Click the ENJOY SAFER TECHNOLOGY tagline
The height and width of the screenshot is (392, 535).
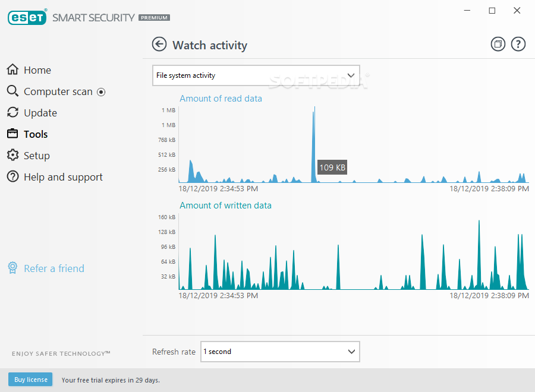(61, 353)
